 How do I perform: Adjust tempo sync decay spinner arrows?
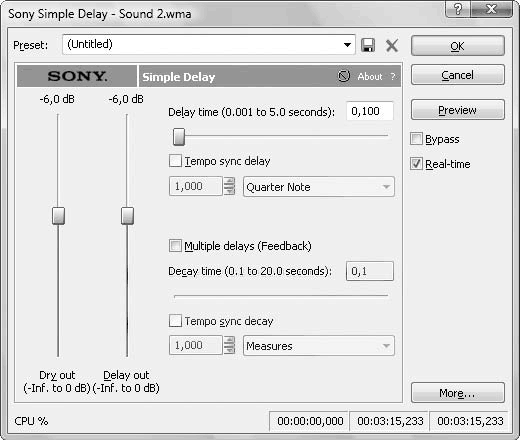[229, 345]
